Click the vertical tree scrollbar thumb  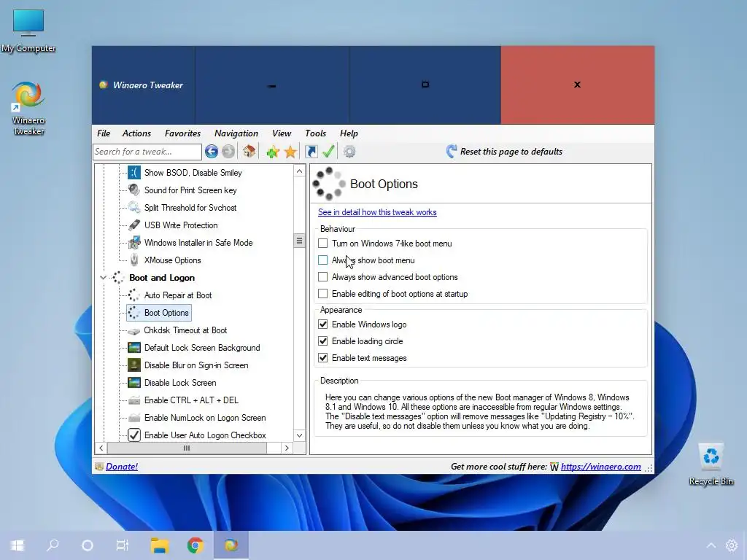pyautogui.click(x=299, y=241)
